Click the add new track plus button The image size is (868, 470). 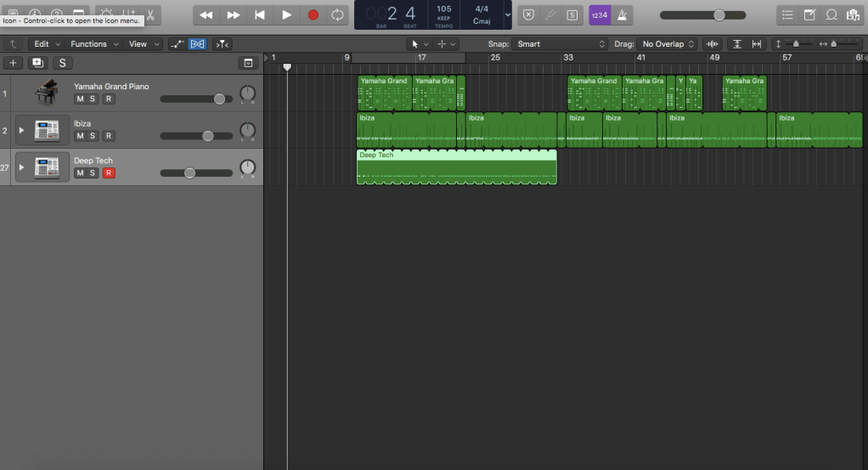pos(14,63)
